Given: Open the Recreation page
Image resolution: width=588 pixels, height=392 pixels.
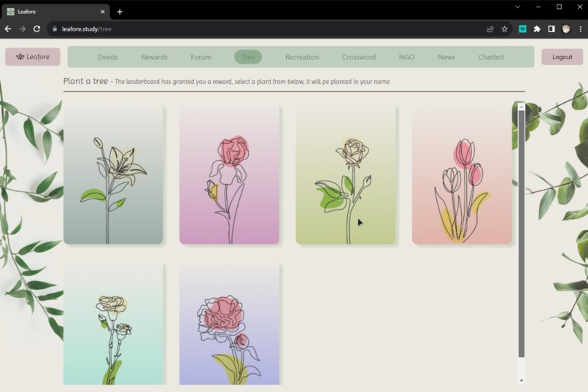Looking at the screenshot, I should (302, 57).
